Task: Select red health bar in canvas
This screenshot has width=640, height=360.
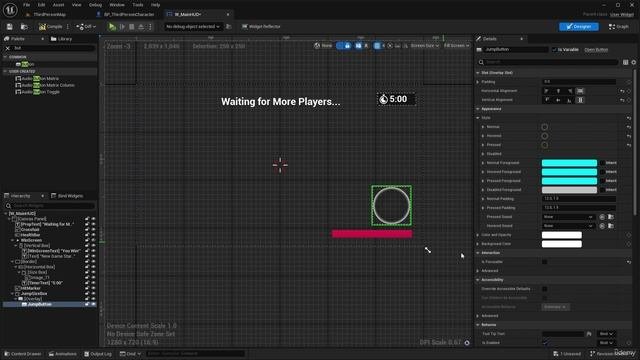Action: (x=372, y=233)
